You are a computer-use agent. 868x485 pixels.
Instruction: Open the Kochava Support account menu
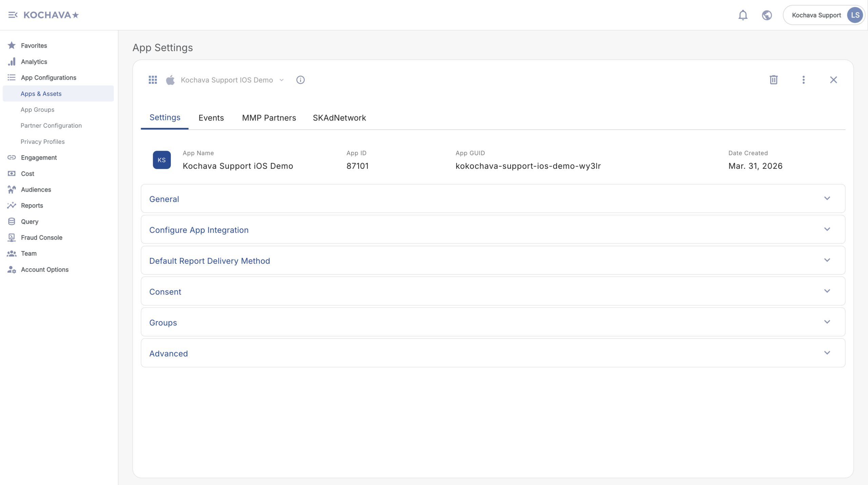[x=824, y=15]
